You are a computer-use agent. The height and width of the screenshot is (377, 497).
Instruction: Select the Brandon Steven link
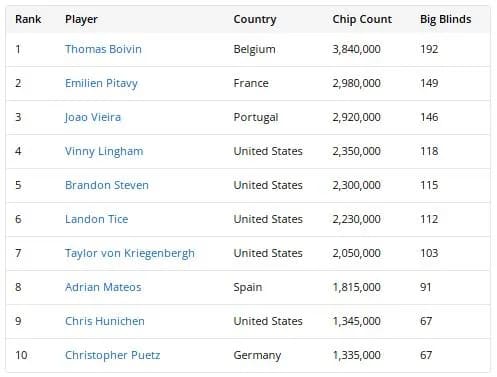pyautogui.click(x=107, y=185)
